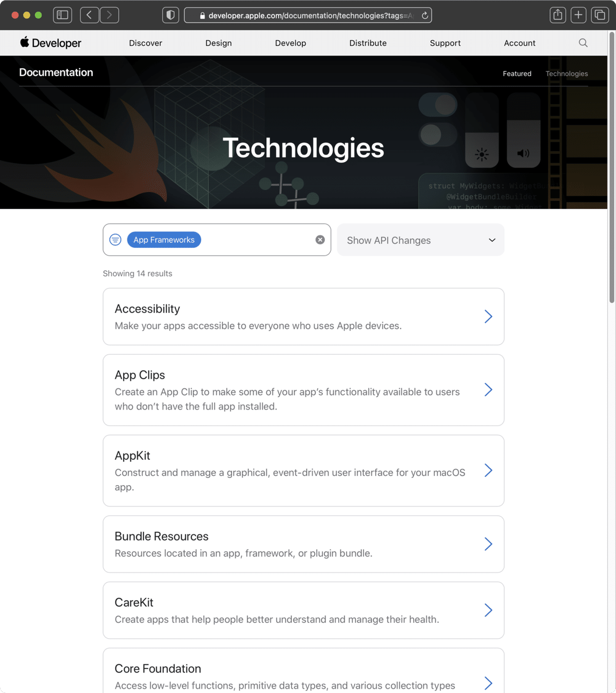Open the App Clips technology card
This screenshot has width=616, height=693.
(x=303, y=390)
